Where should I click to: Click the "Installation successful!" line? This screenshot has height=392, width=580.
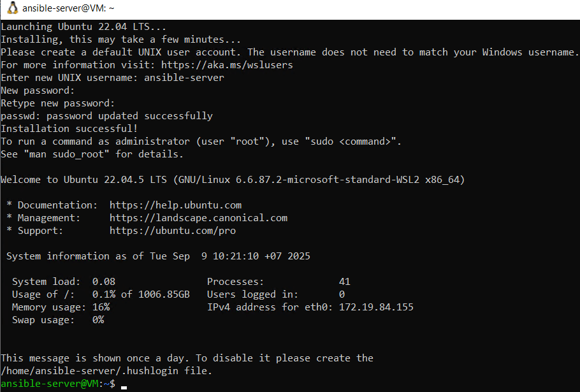(69, 129)
